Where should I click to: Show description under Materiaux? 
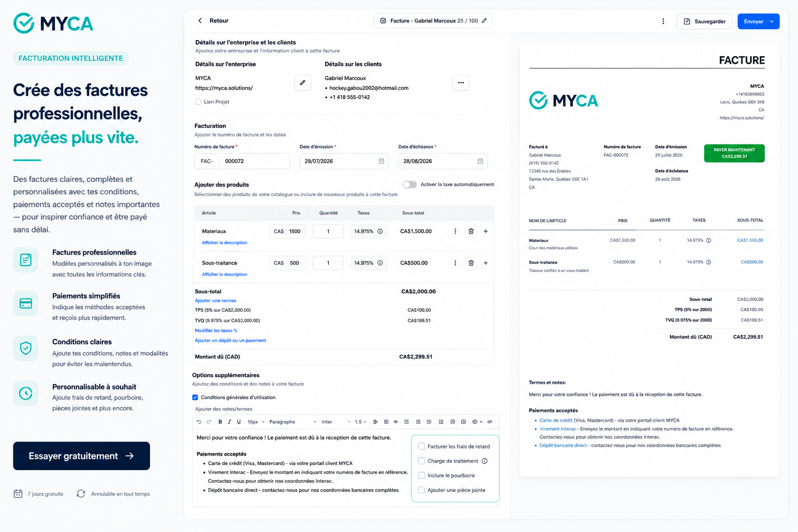(x=224, y=243)
